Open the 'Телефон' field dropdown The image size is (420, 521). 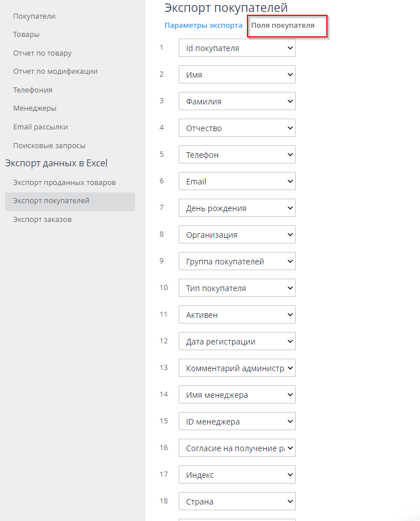(x=237, y=155)
